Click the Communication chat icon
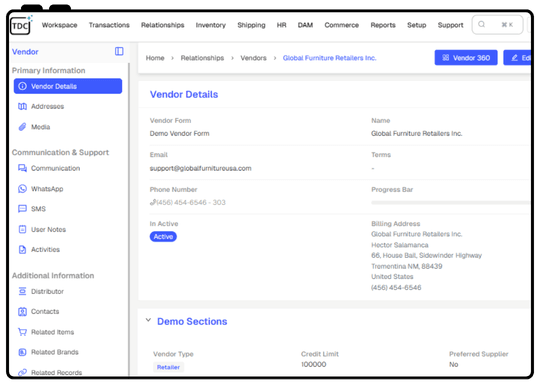The image size is (540, 384). [22, 168]
